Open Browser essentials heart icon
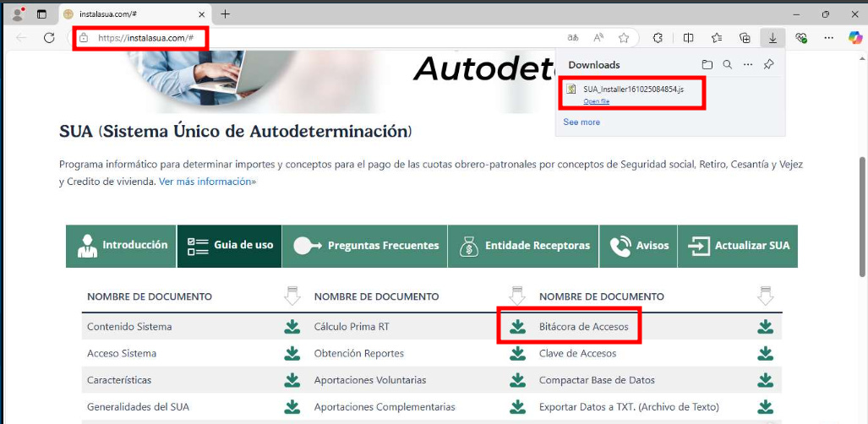This screenshot has width=868, height=424. (801, 38)
